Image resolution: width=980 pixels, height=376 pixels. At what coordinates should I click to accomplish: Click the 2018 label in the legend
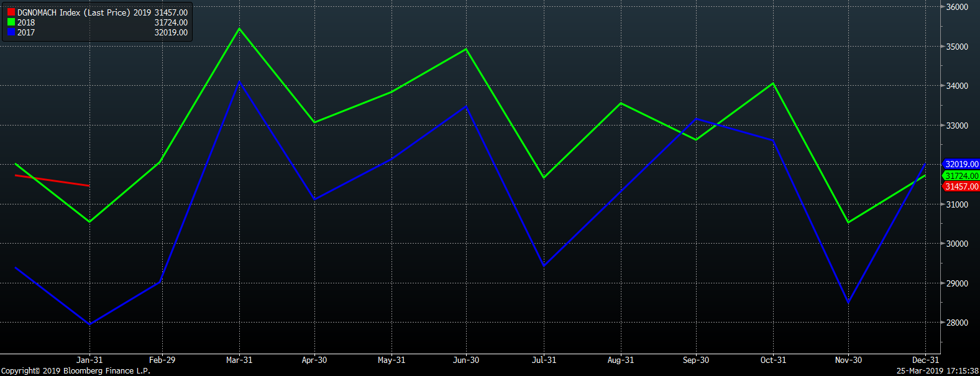tap(26, 22)
